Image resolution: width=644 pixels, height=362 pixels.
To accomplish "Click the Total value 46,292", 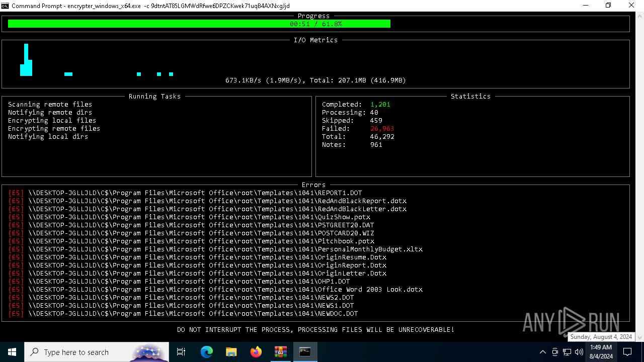I will 382,137.
